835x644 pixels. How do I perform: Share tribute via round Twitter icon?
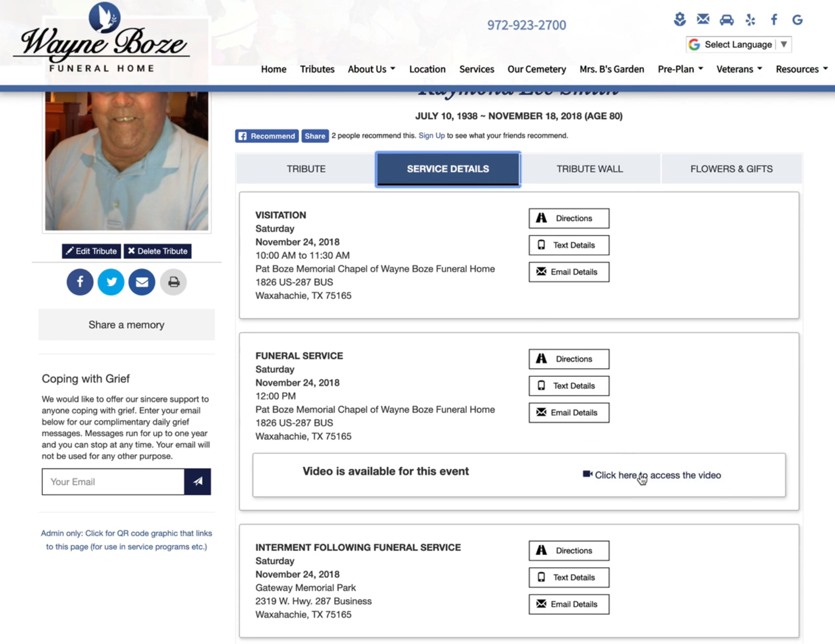pyautogui.click(x=111, y=282)
